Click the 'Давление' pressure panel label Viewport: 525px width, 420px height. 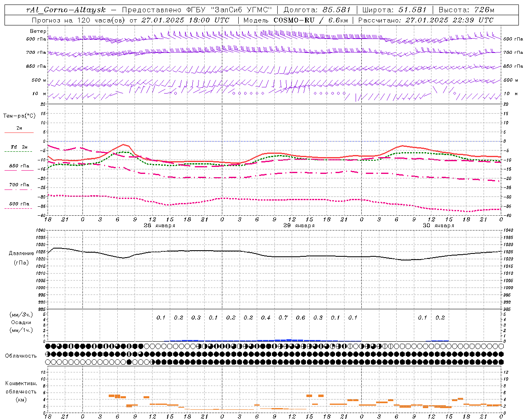[21, 253]
